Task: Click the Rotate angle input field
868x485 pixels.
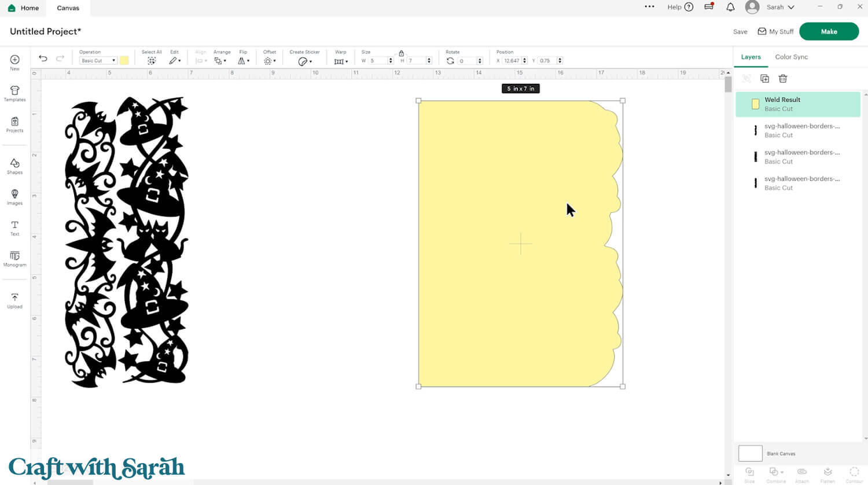Action: point(467,61)
